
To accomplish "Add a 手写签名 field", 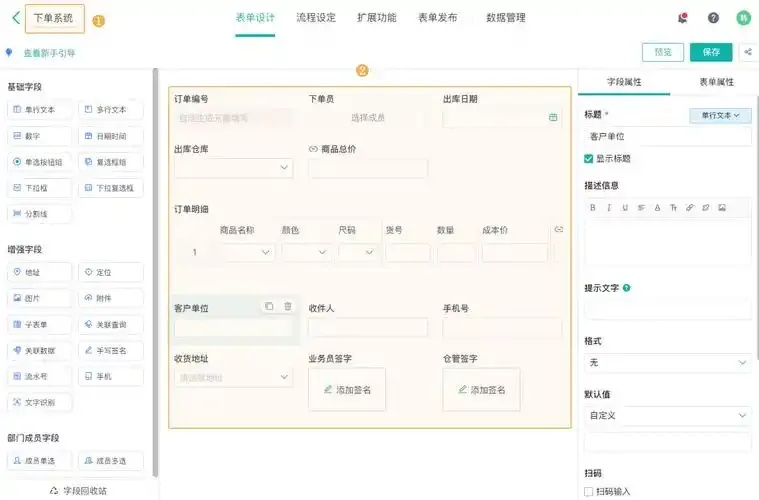I will pyautogui.click(x=111, y=350).
